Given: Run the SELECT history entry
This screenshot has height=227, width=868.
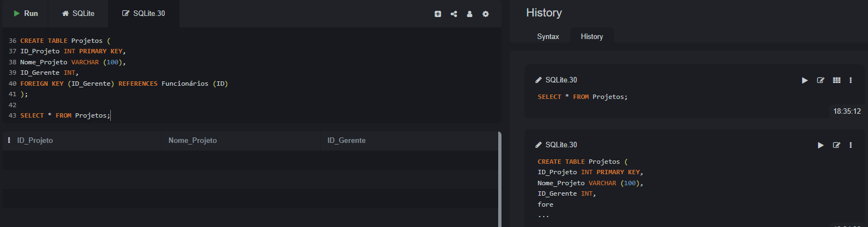Looking at the screenshot, I should [805, 80].
